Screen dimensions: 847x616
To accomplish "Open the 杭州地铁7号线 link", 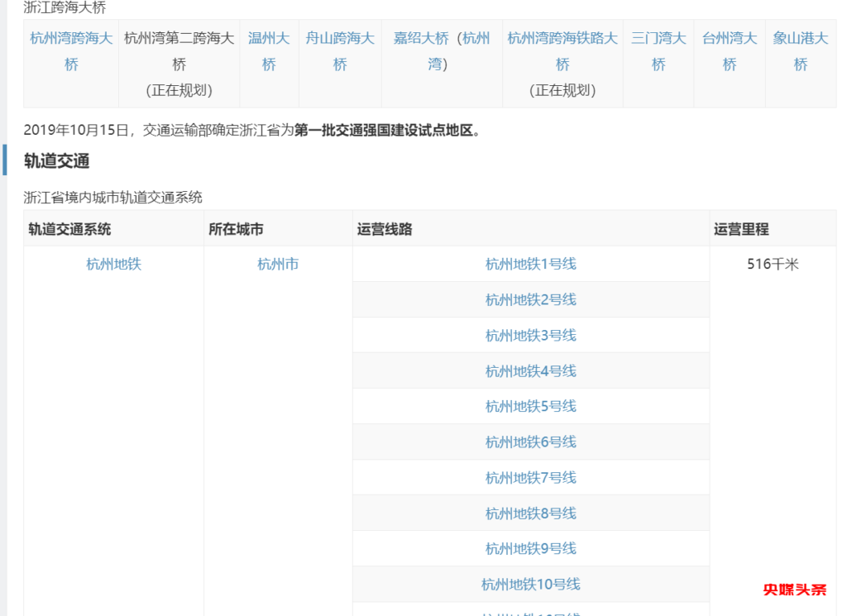I will (530, 478).
